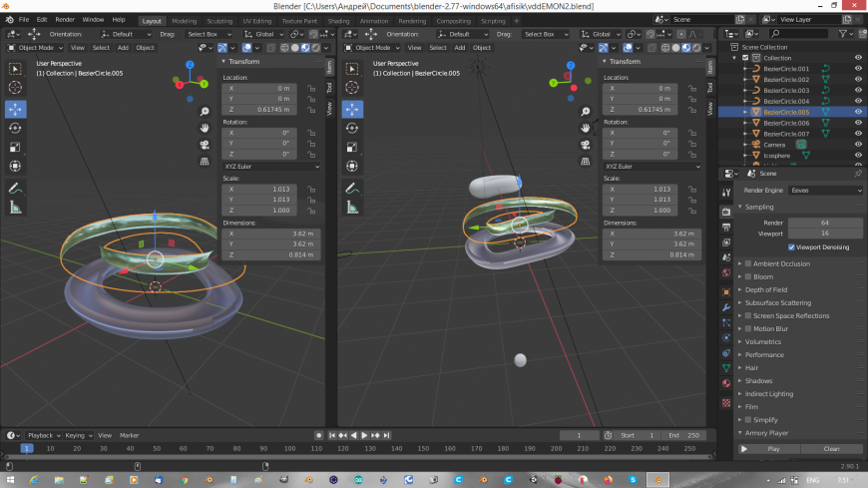Pick the Annotate pencil tool in left viewport
The height and width of the screenshot is (488, 868).
click(15, 188)
